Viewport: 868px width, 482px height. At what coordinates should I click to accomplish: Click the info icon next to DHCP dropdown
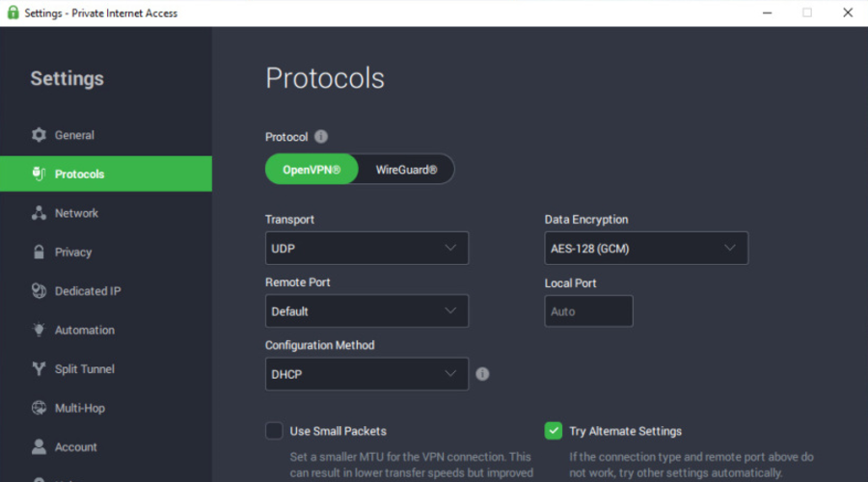tap(482, 374)
